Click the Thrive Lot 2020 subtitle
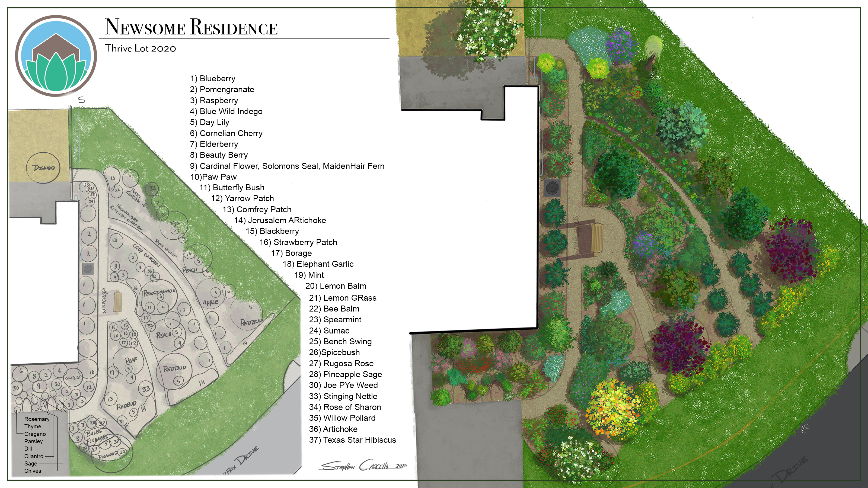Viewport: 868px width, 488px height. tap(140, 49)
